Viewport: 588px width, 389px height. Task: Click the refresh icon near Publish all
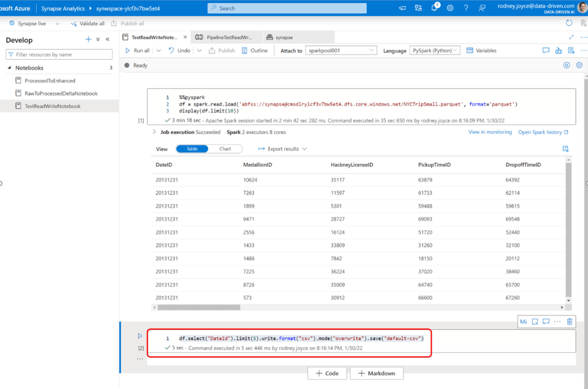pyautogui.click(x=569, y=23)
